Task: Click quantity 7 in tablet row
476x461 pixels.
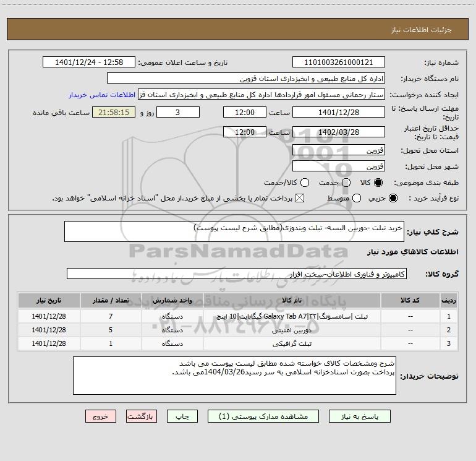Action: tap(111, 316)
